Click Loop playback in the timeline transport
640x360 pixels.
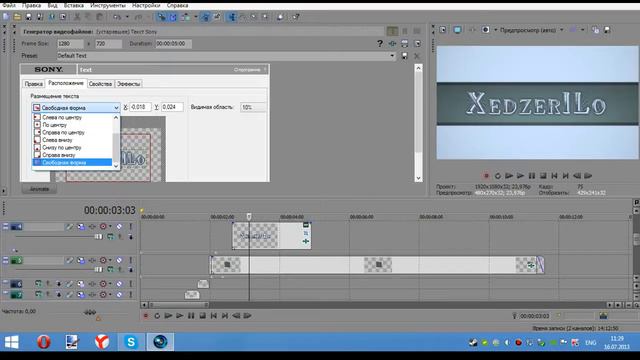(x=157, y=316)
